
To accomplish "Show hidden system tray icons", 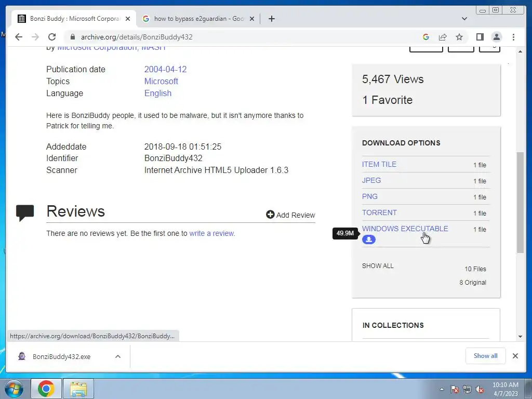I will click(442, 390).
